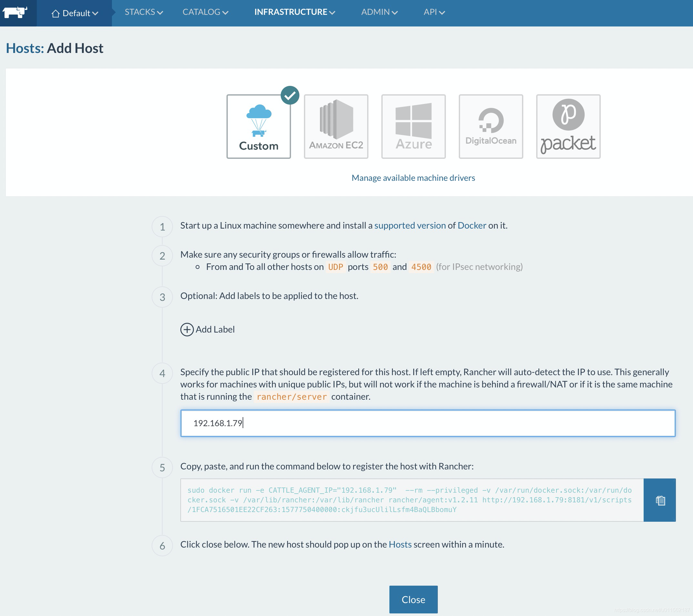Choose the Packet driver tile
This screenshot has width=693, height=616.
click(568, 127)
